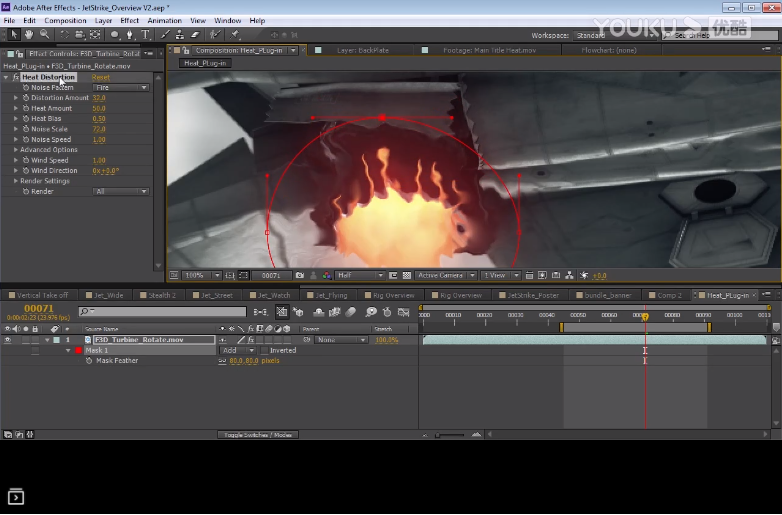
Task: Click the Mask 1 red color swatch
Action: pyautogui.click(x=78, y=351)
